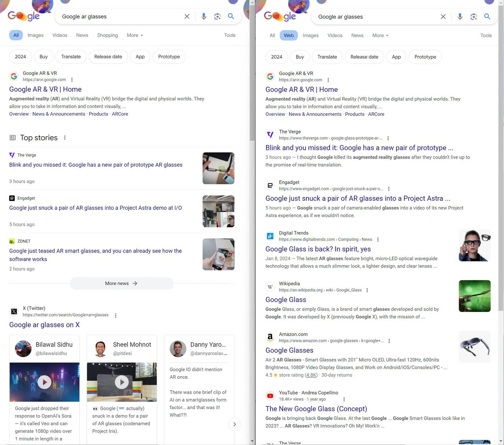Switch to Images tab in left window
Screen dimensions: 504x445
tap(35, 35)
